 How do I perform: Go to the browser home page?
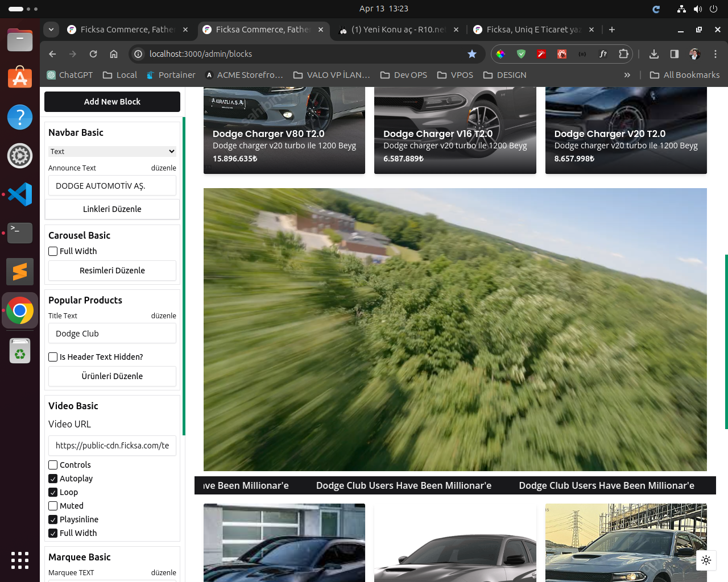[x=114, y=54]
